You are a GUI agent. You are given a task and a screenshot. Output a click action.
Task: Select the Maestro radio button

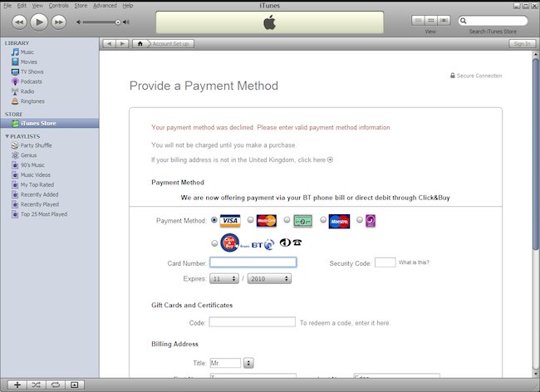click(x=323, y=219)
